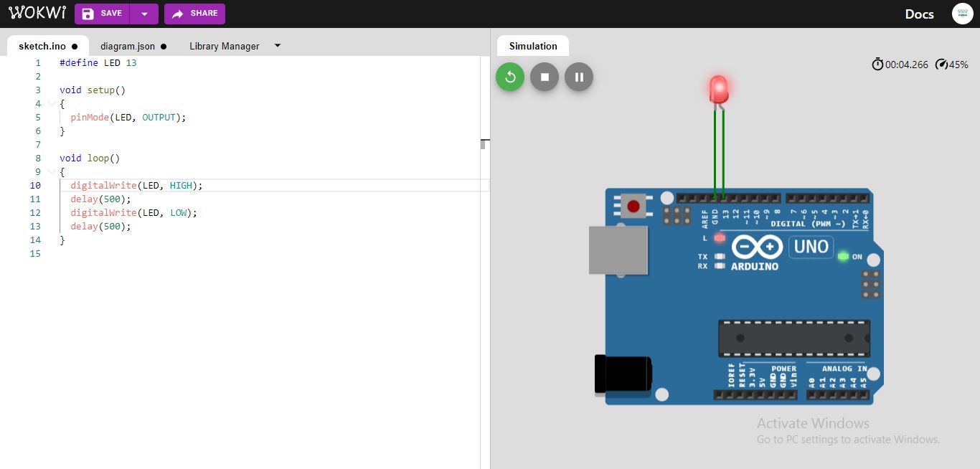Open the save options dropdown arrow
The image size is (980, 469).
click(x=145, y=14)
